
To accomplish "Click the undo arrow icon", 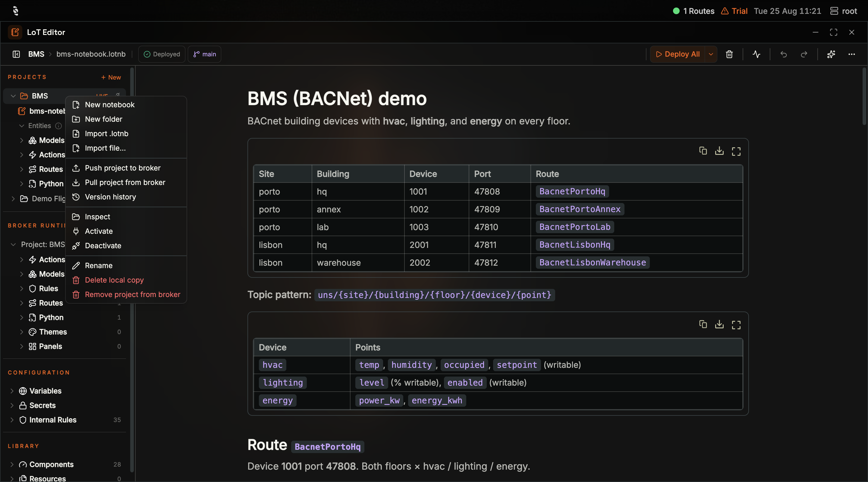I will [783, 54].
